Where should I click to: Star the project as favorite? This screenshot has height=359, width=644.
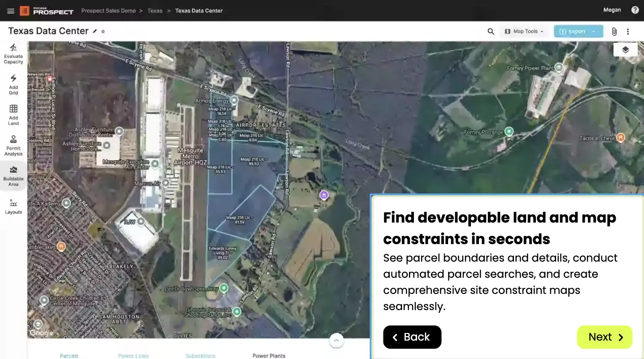[103, 31]
